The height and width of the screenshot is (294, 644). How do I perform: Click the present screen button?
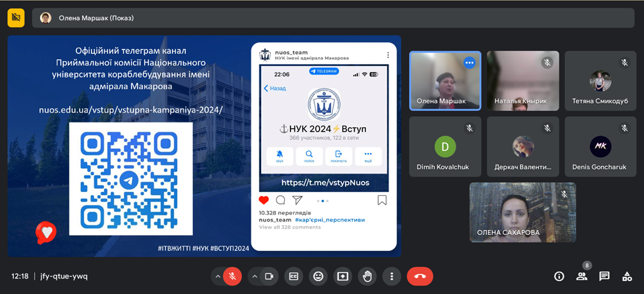tap(343, 276)
